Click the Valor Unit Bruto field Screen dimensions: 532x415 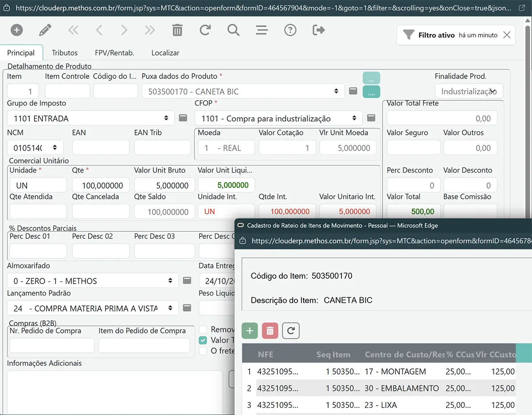point(164,185)
